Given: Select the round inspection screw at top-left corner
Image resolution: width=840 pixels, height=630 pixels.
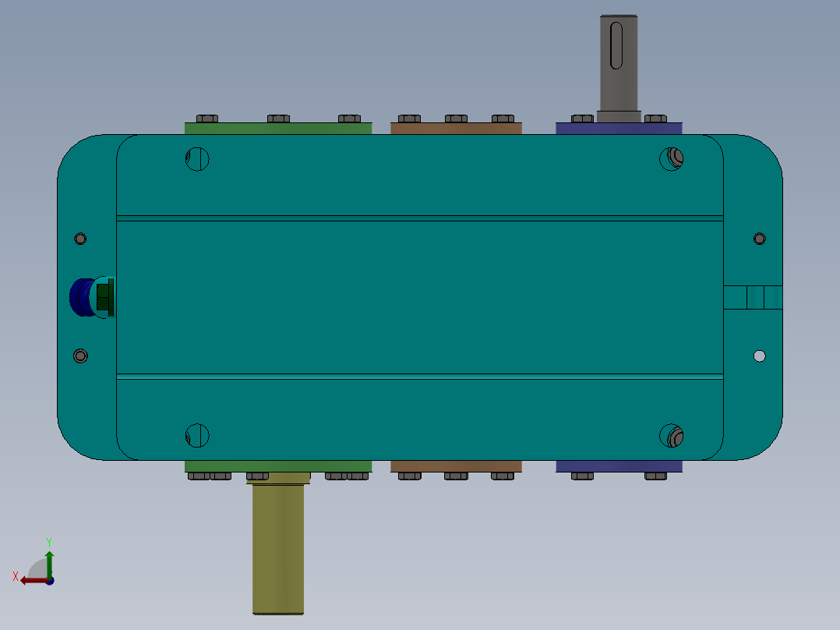Looking at the screenshot, I should tap(196, 158).
